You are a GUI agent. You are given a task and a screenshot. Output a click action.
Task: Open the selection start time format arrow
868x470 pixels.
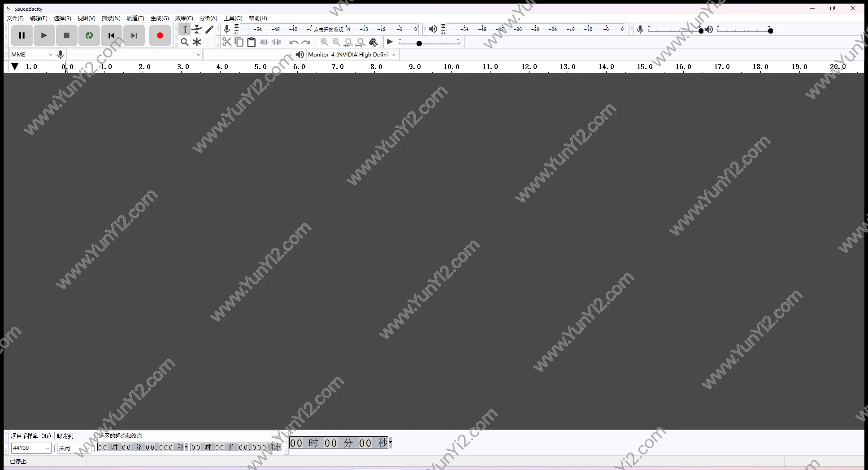(187, 446)
